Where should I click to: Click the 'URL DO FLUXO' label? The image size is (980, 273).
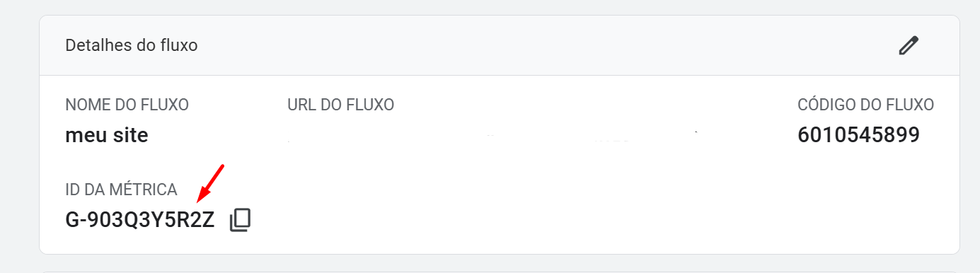tap(341, 105)
